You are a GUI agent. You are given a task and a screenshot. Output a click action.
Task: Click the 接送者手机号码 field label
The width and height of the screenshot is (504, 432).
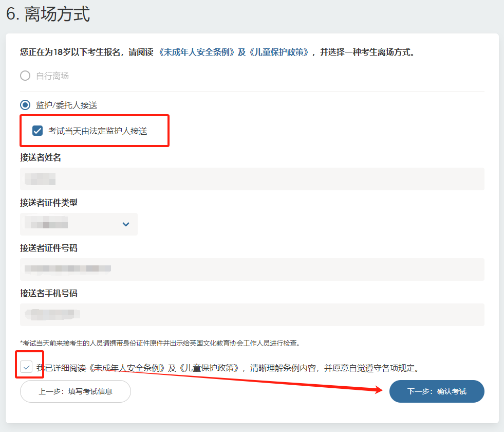coord(49,294)
